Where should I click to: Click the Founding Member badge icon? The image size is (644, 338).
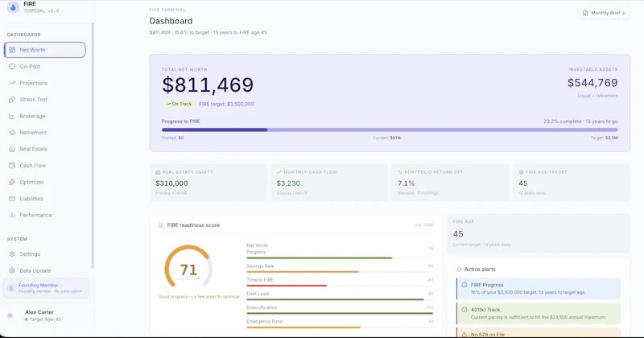pos(11,288)
